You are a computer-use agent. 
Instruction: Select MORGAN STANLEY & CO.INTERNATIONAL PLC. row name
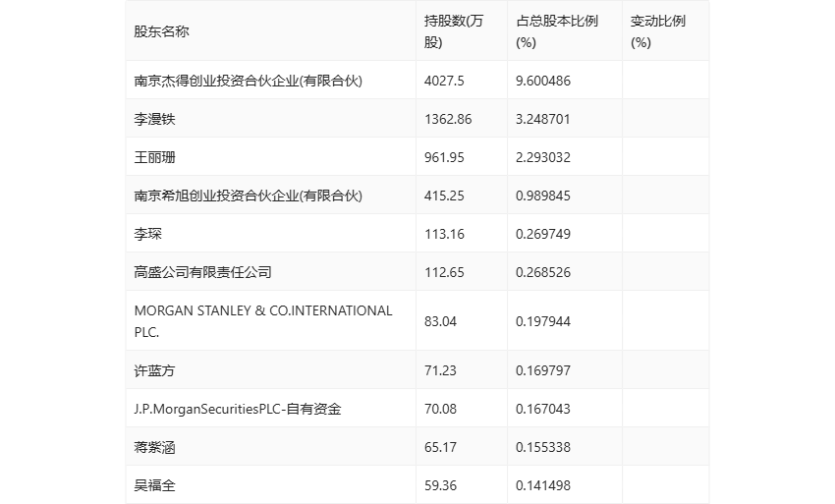click(x=263, y=321)
